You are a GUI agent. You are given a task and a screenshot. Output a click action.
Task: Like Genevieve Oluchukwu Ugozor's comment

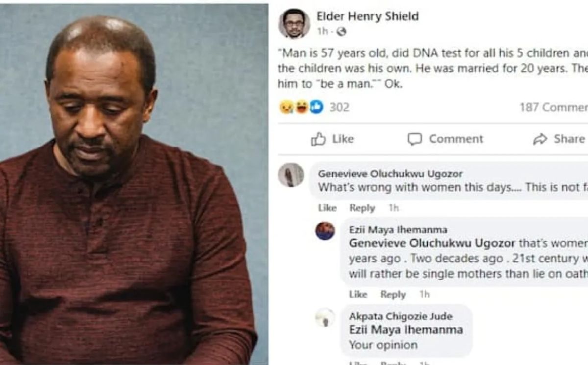tap(327, 208)
